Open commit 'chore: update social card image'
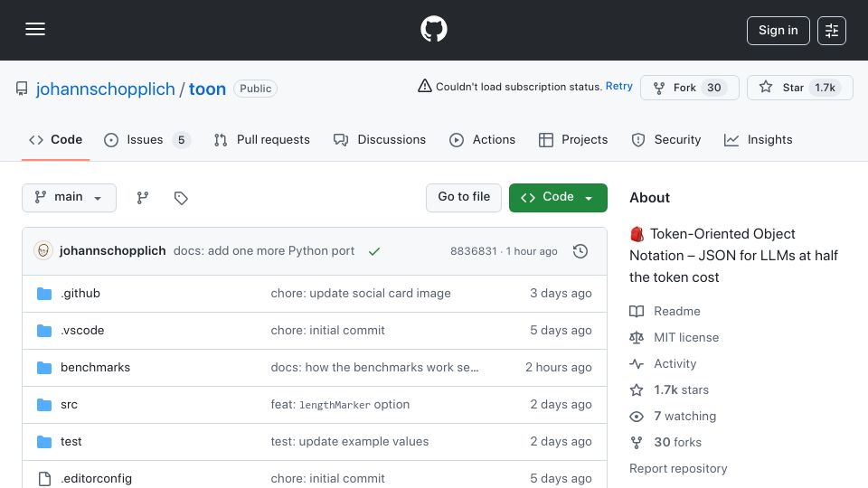Image resolution: width=868 pixels, height=488 pixels. [361, 293]
